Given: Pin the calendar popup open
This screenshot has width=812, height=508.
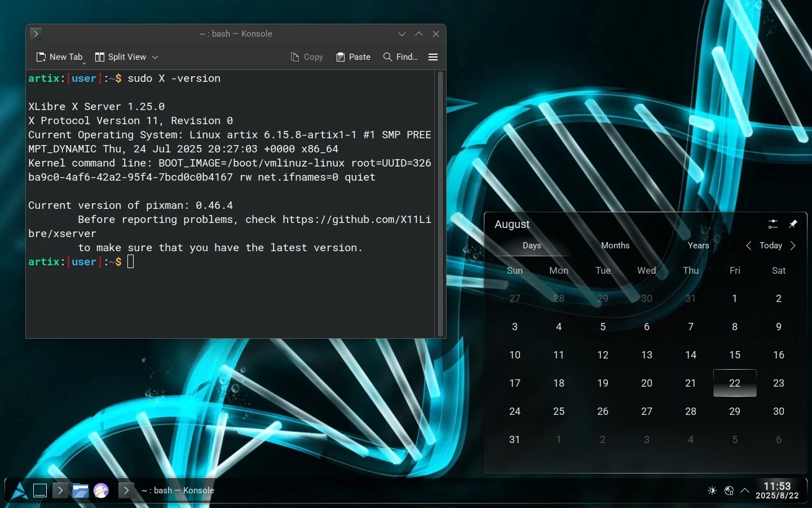Looking at the screenshot, I should tap(793, 224).
